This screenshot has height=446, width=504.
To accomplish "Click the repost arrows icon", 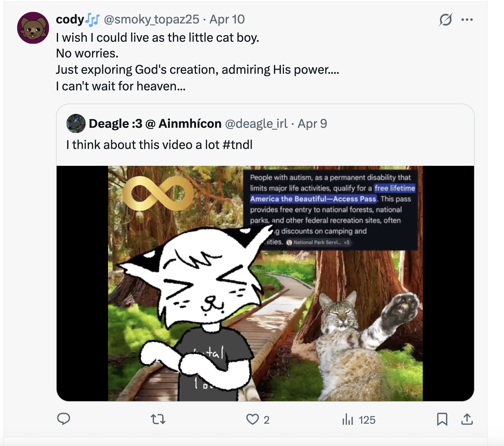I will [x=158, y=419].
